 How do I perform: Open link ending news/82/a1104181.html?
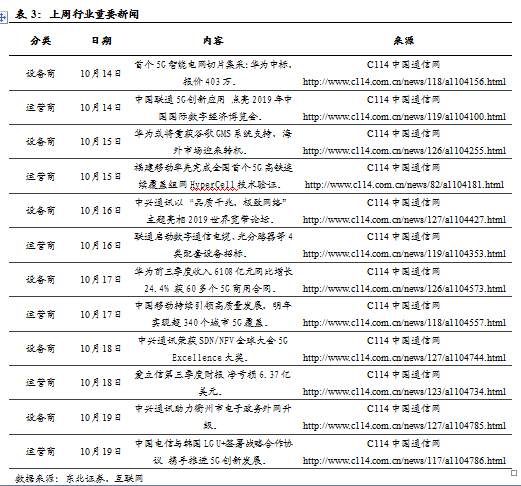click(404, 185)
